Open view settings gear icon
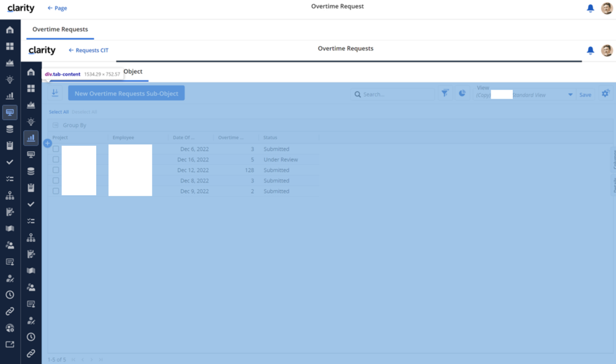The width and height of the screenshot is (616, 364). click(605, 94)
